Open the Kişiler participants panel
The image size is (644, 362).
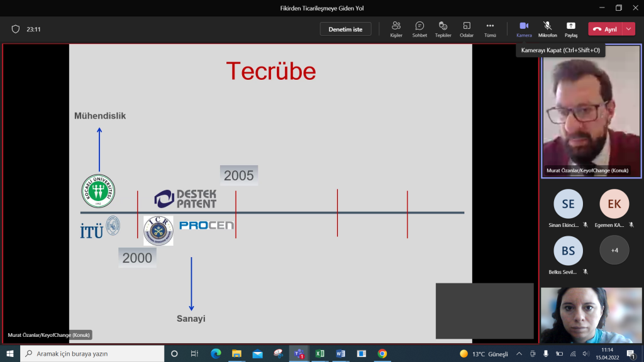(396, 29)
